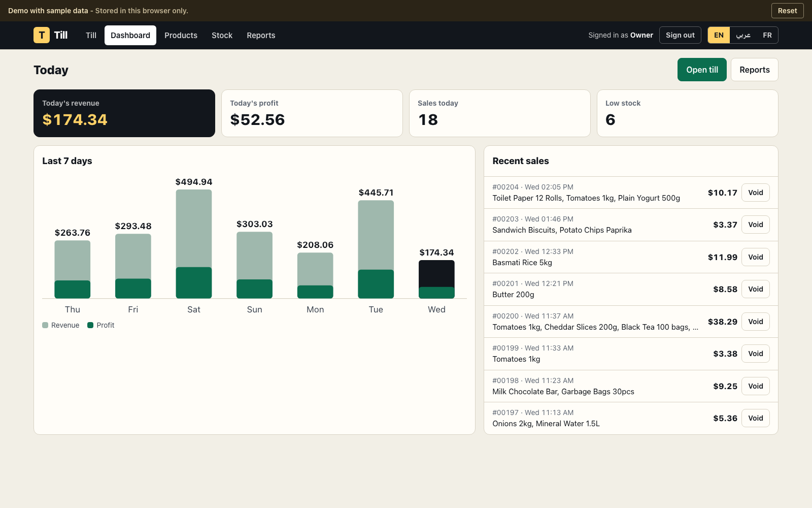Go to the Stock tab
Screen dimensions: 812x508
(x=222, y=35)
